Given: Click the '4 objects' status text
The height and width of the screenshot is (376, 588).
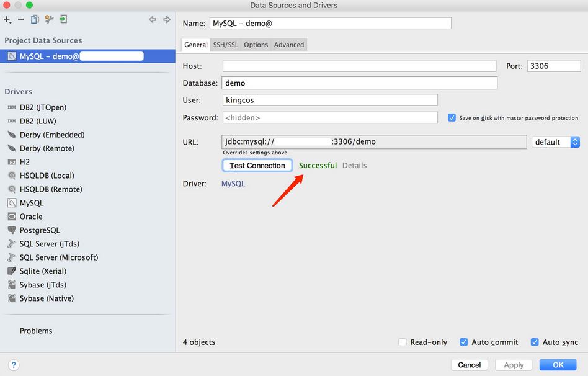Looking at the screenshot, I should click(x=198, y=342).
